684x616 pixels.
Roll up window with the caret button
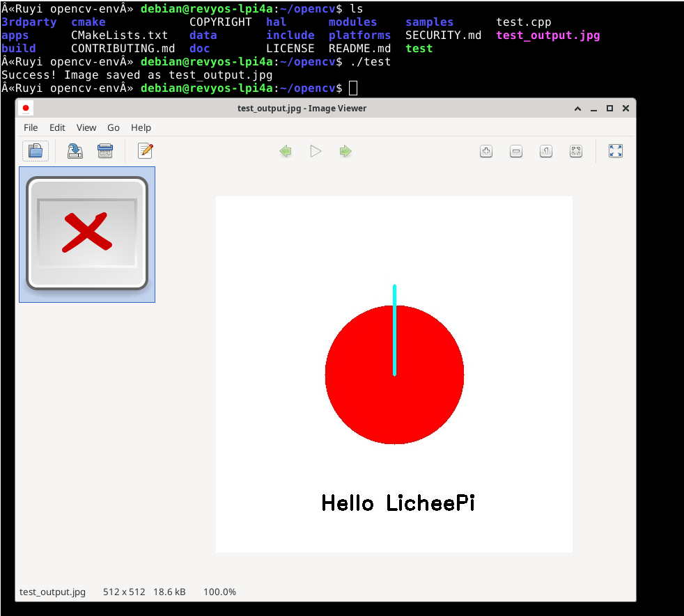point(577,109)
